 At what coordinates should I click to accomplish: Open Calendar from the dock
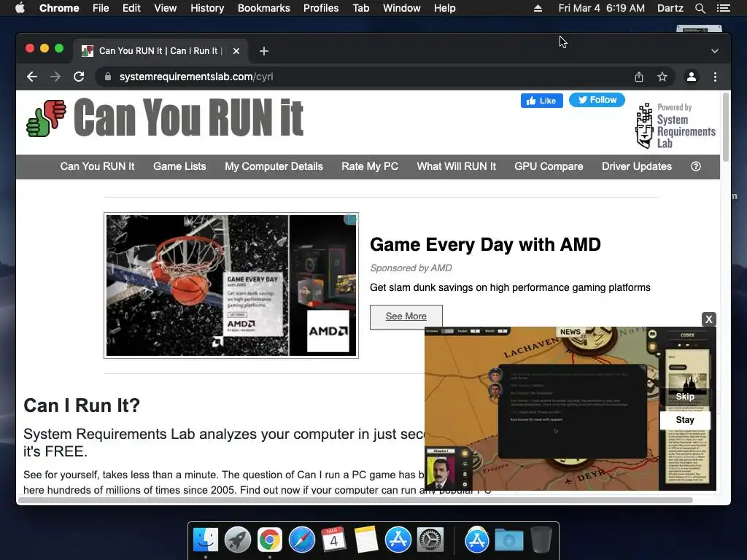333,540
